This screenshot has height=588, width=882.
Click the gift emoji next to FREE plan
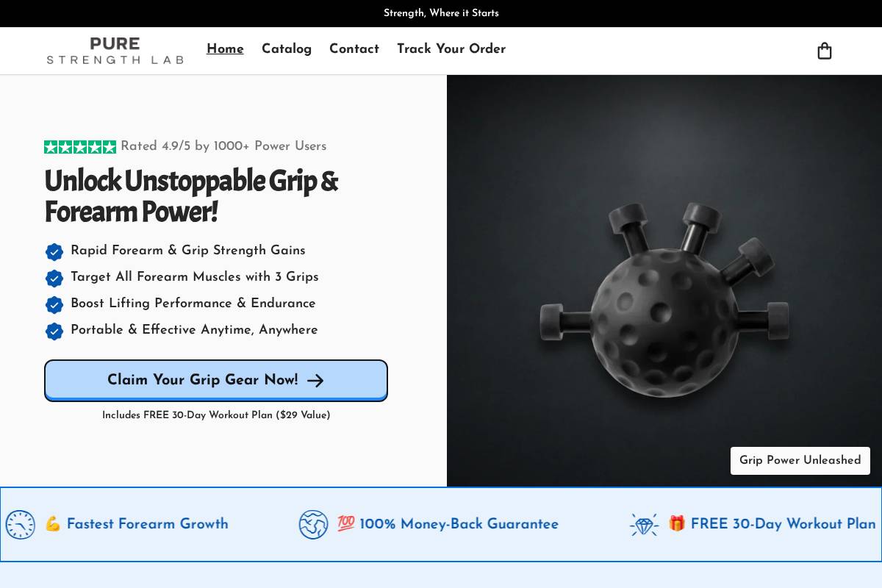click(x=677, y=524)
